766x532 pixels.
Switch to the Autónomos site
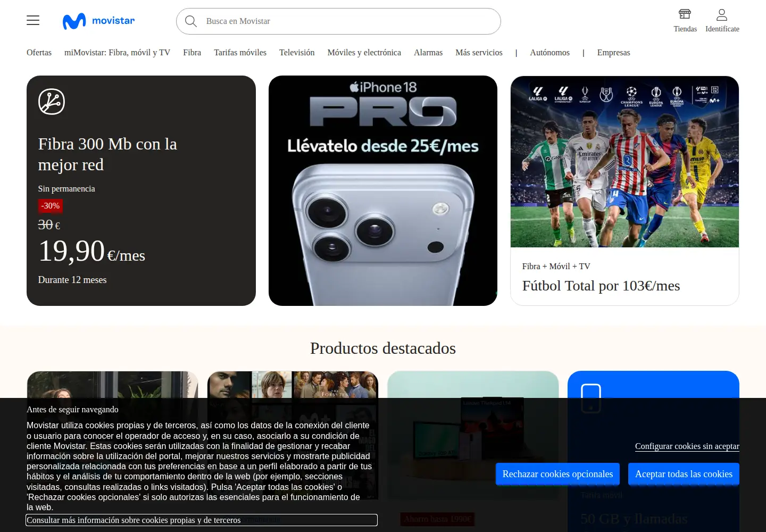[549, 53]
